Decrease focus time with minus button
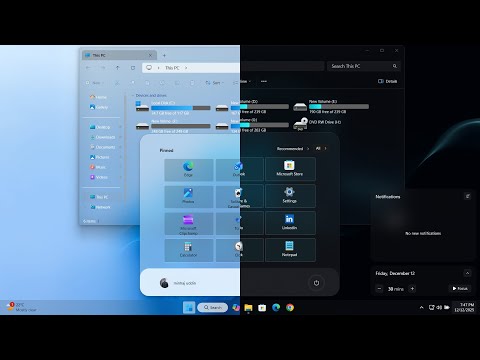480x360 pixels. pyautogui.click(x=379, y=289)
